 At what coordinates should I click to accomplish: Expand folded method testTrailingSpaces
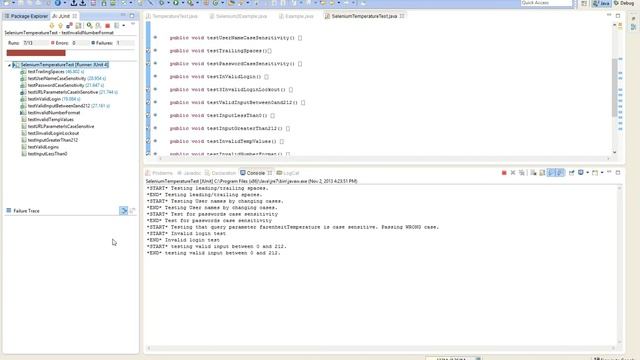click(155, 51)
